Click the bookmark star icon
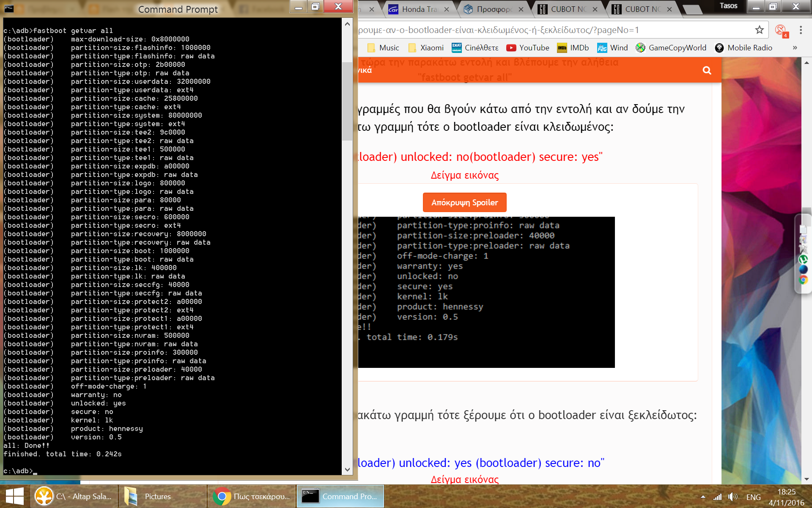Viewport: 812px width, 508px height. pos(759,30)
